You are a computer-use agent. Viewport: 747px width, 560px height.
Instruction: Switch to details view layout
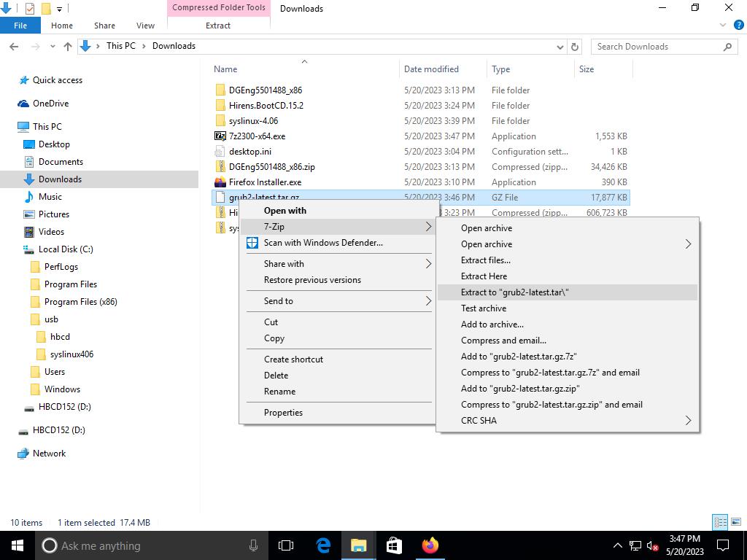tap(720, 522)
